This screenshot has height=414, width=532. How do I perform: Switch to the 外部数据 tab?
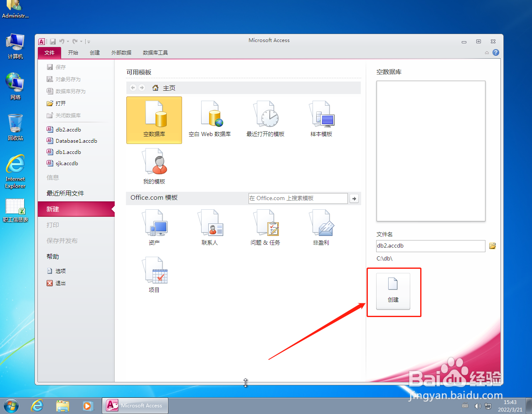(x=121, y=52)
